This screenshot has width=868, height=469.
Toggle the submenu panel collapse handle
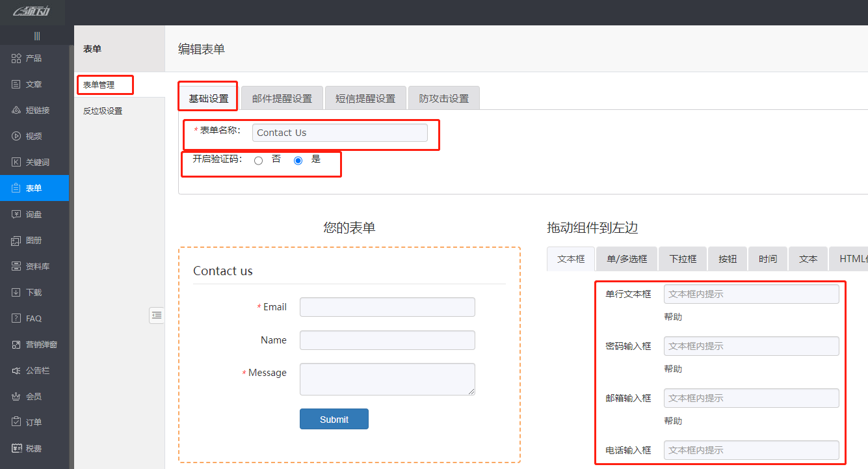[156, 315]
